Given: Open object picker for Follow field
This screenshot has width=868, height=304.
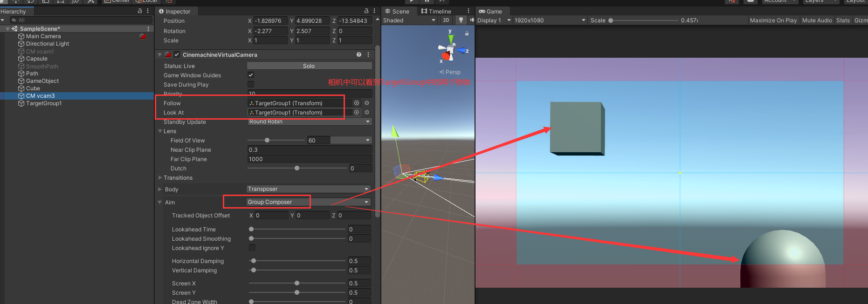Looking at the screenshot, I should click(x=357, y=103).
